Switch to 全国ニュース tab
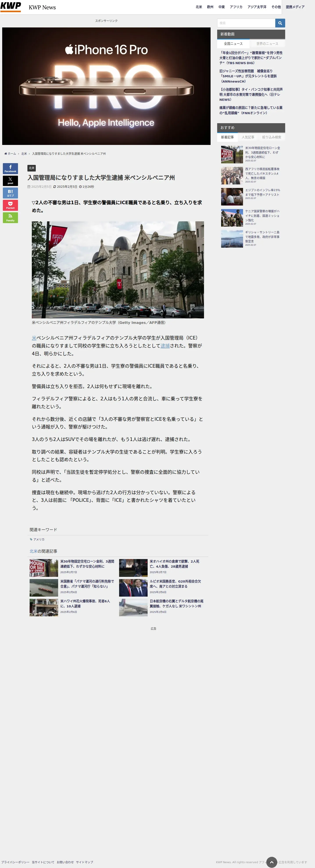Viewport: 315px width, 868px height. (233, 44)
